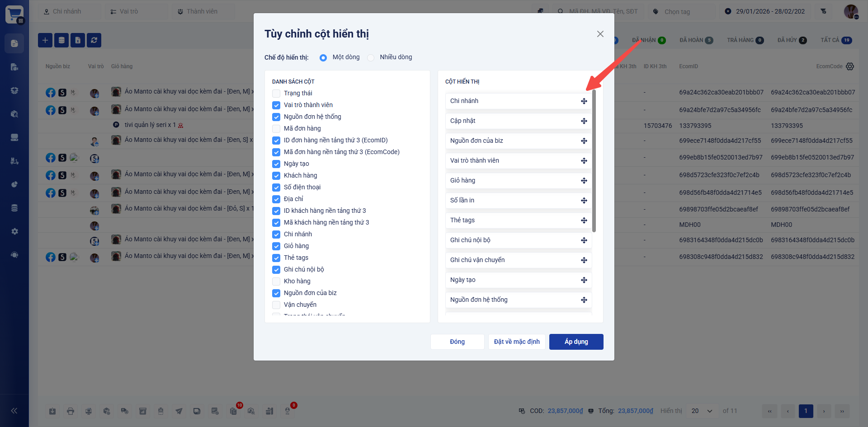Click the drag handle beside Giỏ hàng column
Screen dimensions: 868x427
click(x=584, y=181)
